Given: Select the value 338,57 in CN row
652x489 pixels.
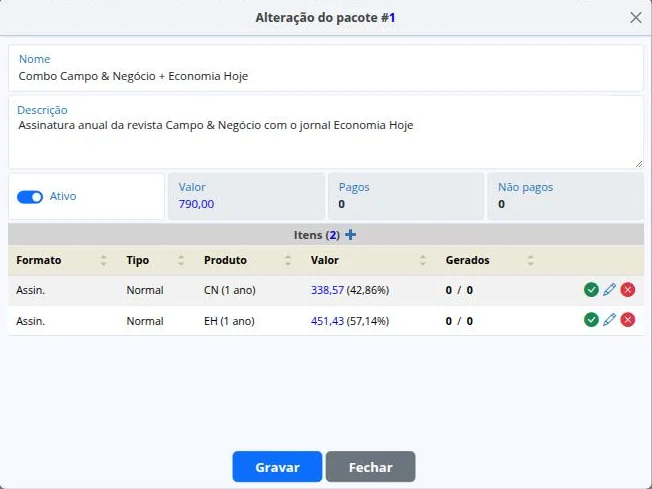Looking at the screenshot, I should click(327, 290).
